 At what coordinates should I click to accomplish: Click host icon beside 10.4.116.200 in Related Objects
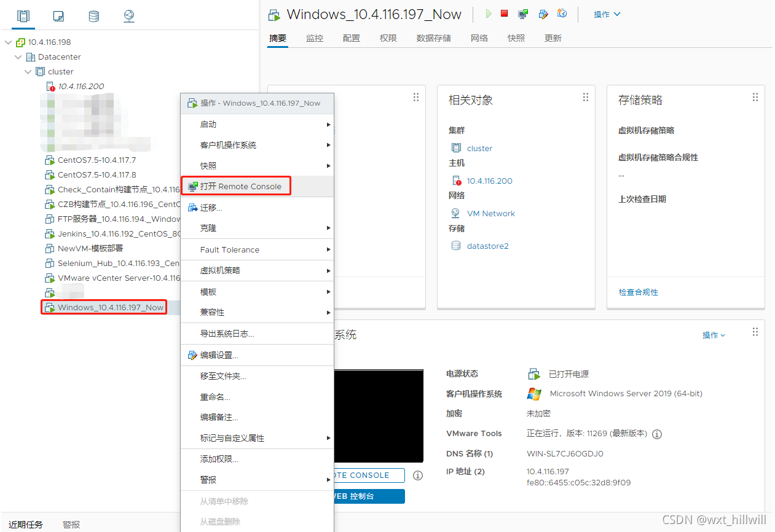(x=456, y=181)
